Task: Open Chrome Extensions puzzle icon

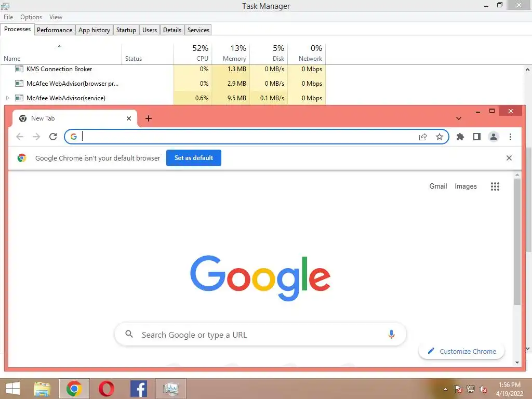Action: coord(460,137)
